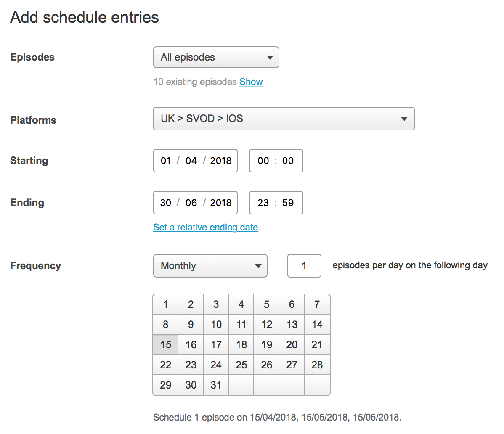Viewport: 504px width, 434px height.
Task: Expand the Platforms dropdown UK > SVOD > iOS
Action: [284, 119]
